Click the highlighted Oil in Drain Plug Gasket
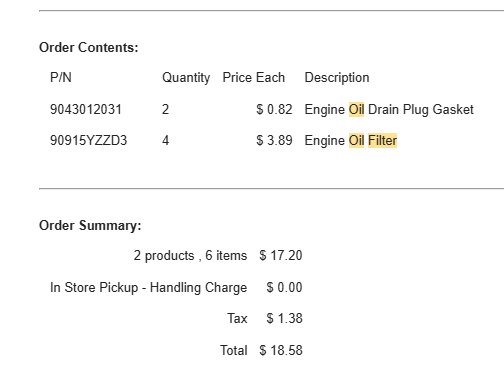 click(x=356, y=110)
